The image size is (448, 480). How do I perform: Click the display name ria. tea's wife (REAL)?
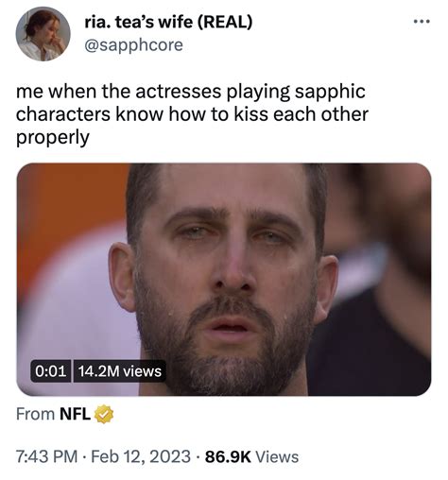click(168, 22)
